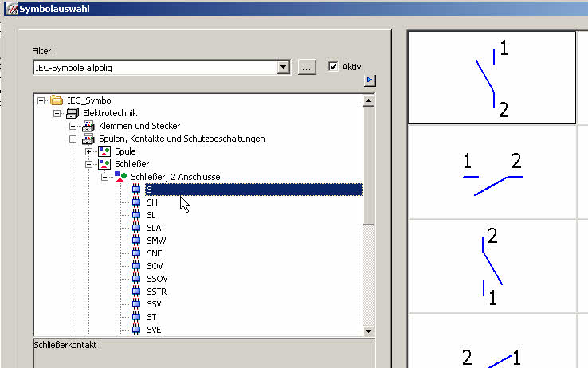Image resolution: width=588 pixels, height=368 pixels.
Task: Click the symbol icon beside SMW
Action: (136, 241)
